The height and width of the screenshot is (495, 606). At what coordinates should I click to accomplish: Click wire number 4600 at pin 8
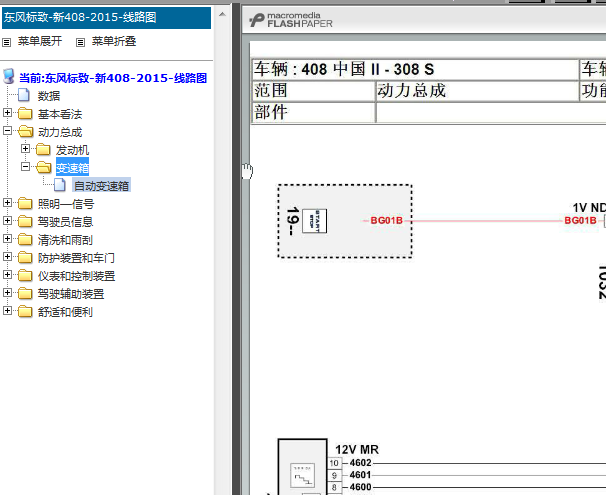click(x=361, y=487)
